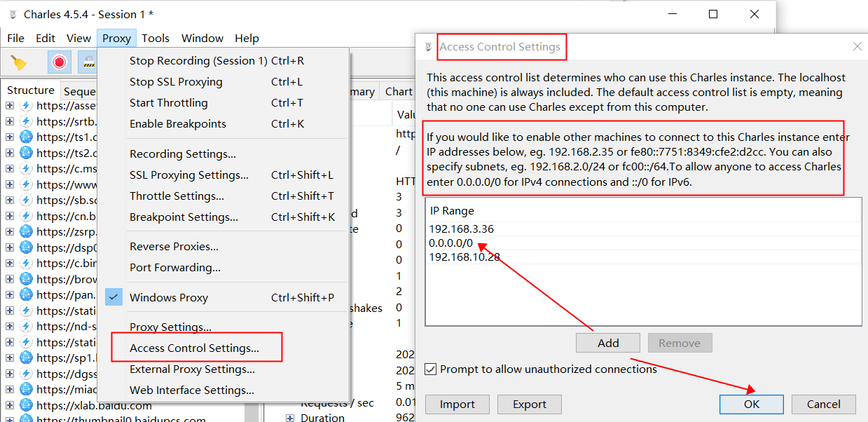This screenshot has width=868, height=422.
Task: Click the lightning icon beside https://asse
Action: pos(27,106)
